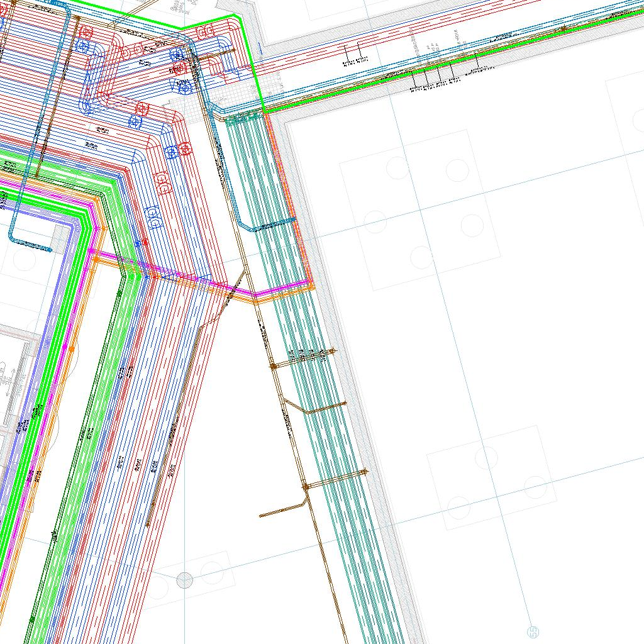Click the brown angled branch end on the teal bundle

pyautogui.click(x=343, y=403)
